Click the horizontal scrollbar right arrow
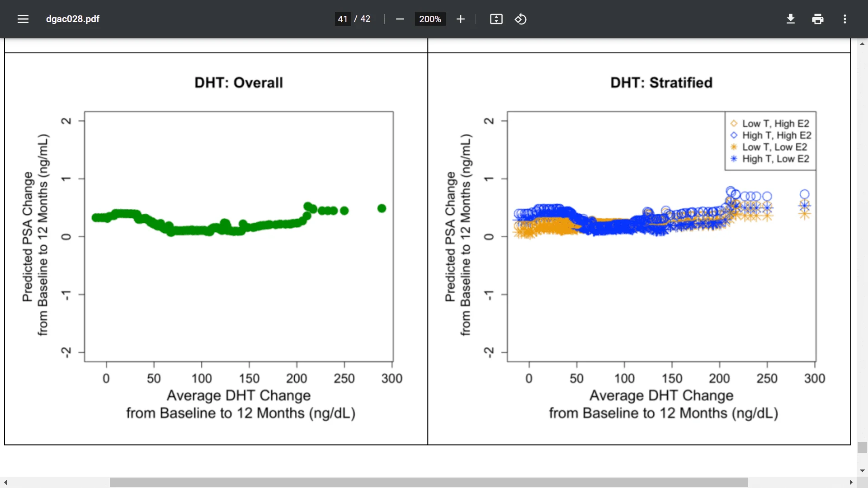This screenshot has height=488, width=868. pyautogui.click(x=851, y=482)
